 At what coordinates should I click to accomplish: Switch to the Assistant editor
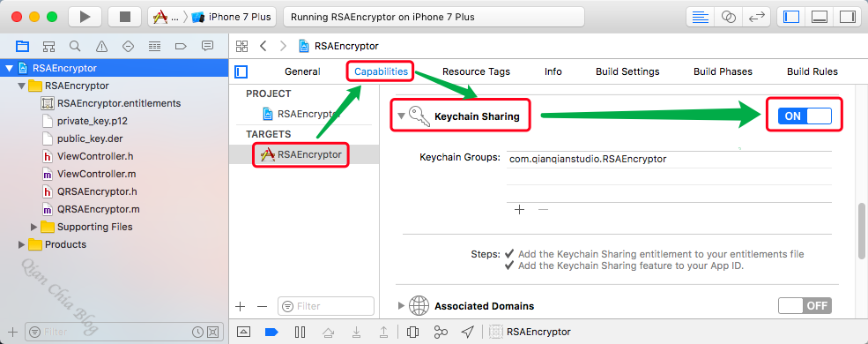coord(729,17)
